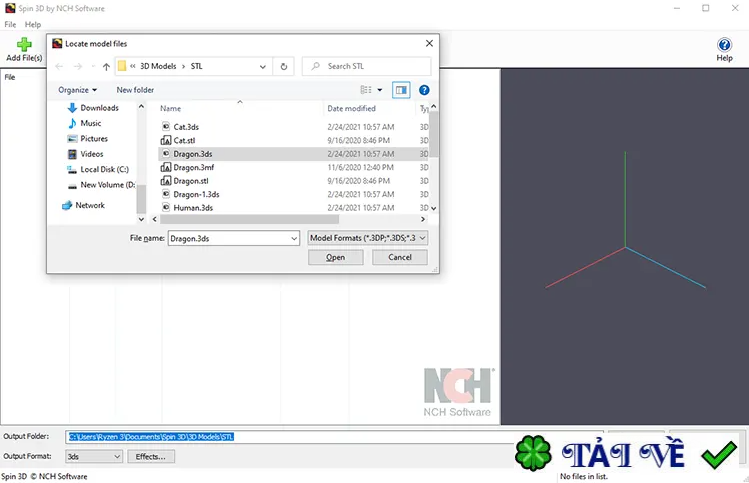Click the Search STL field
Screen dimensions: 749x483
pos(366,66)
